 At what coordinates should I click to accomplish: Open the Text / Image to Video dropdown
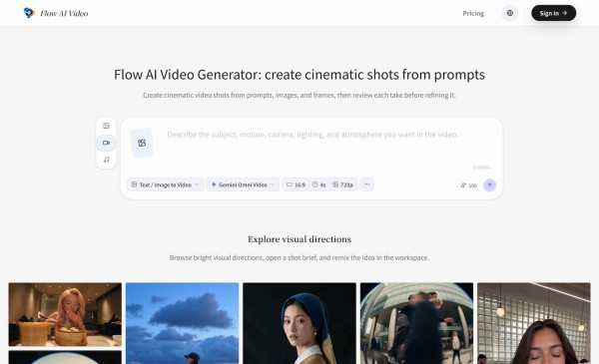coord(165,184)
